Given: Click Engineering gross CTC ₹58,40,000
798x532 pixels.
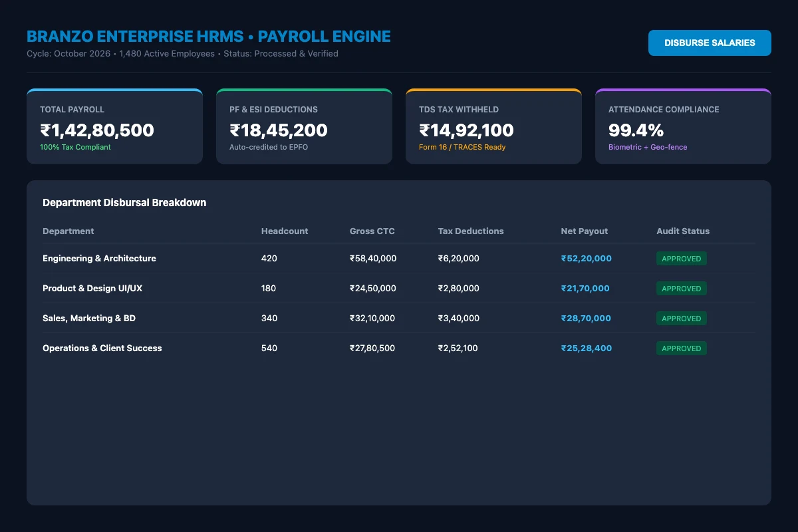Looking at the screenshot, I should [373, 258].
